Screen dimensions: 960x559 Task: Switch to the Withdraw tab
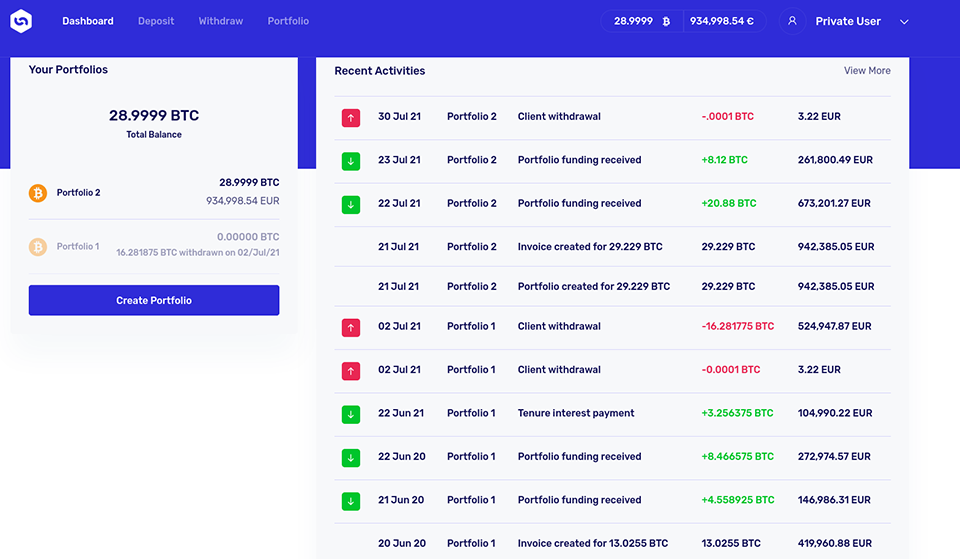[220, 21]
